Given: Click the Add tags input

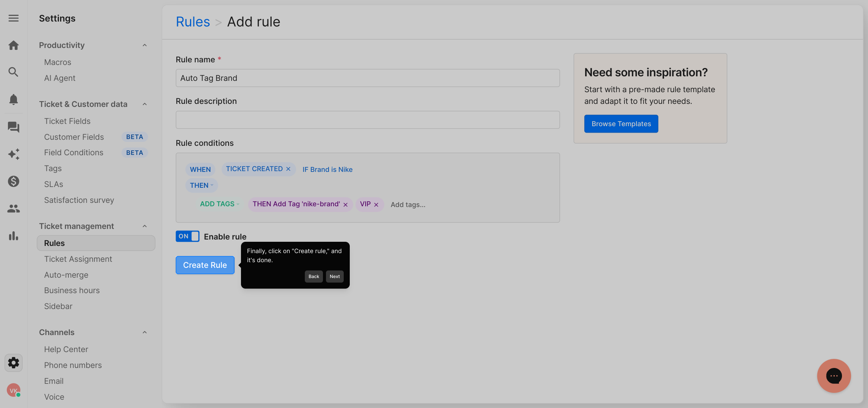Looking at the screenshot, I should pyautogui.click(x=408, y=205).
